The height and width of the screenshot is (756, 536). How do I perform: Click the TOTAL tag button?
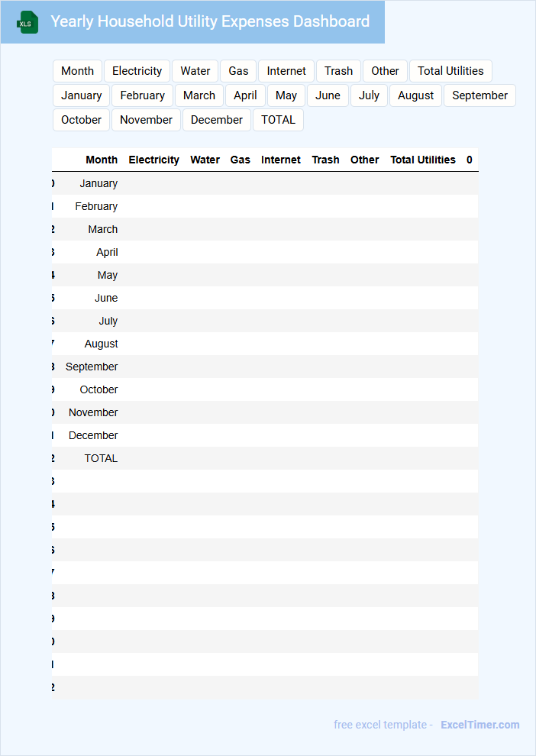click(278, 120)
